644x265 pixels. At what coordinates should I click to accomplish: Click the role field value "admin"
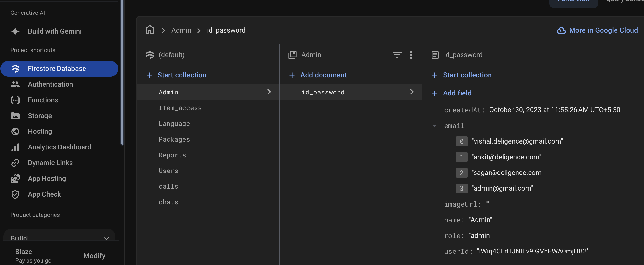[x=480, y=236]
